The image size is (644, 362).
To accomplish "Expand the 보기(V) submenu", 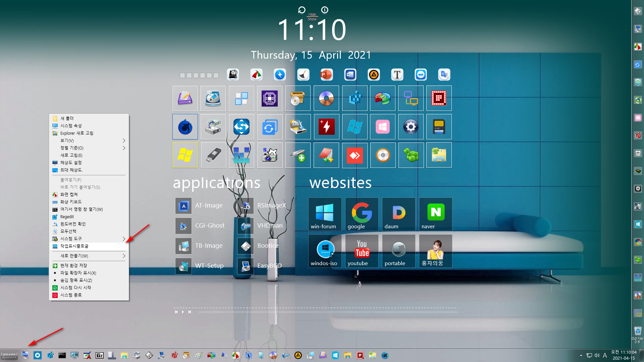I will [89, 140].
